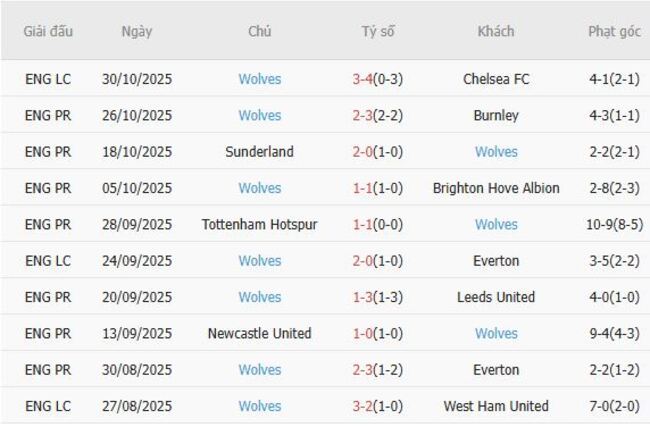Open the Brighton Hove Albion link
The height and width of the screenshot is (427, 650).
(x=496, y=188)
